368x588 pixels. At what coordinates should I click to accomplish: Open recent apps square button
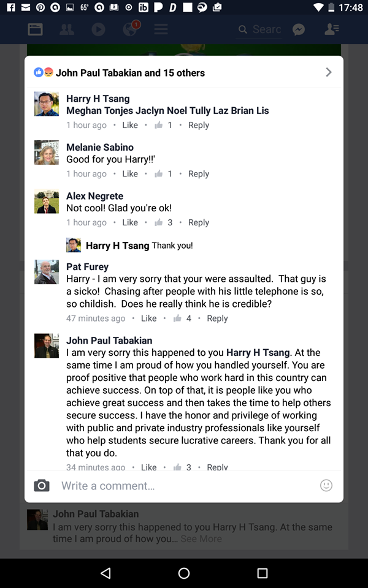click(263, 573)
